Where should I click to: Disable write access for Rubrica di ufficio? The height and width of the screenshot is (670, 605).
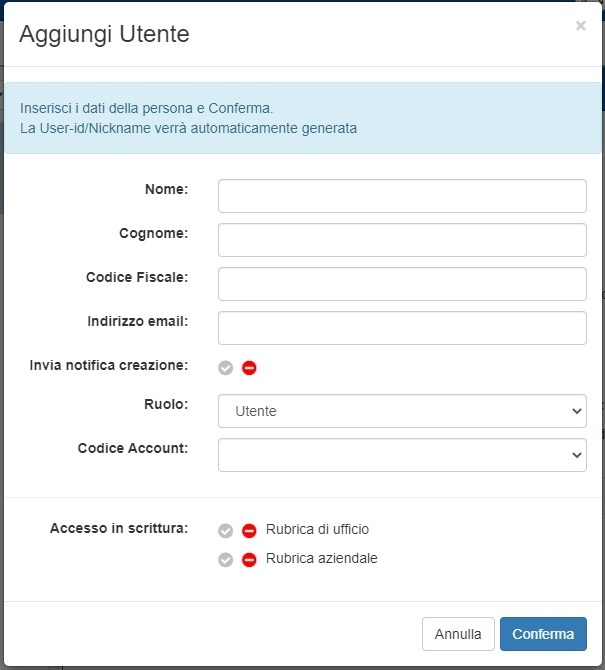point(249,531)
